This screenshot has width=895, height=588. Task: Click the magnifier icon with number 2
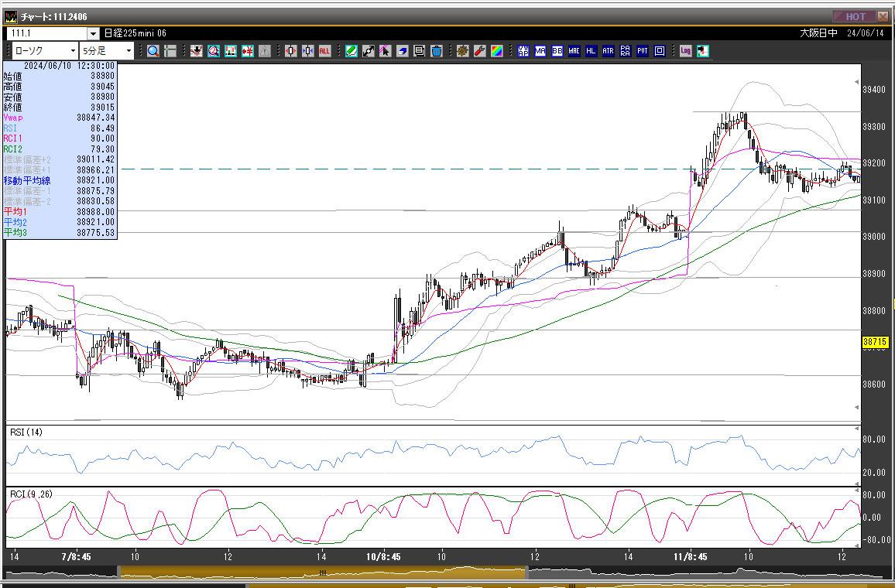(x=214, y=51)
